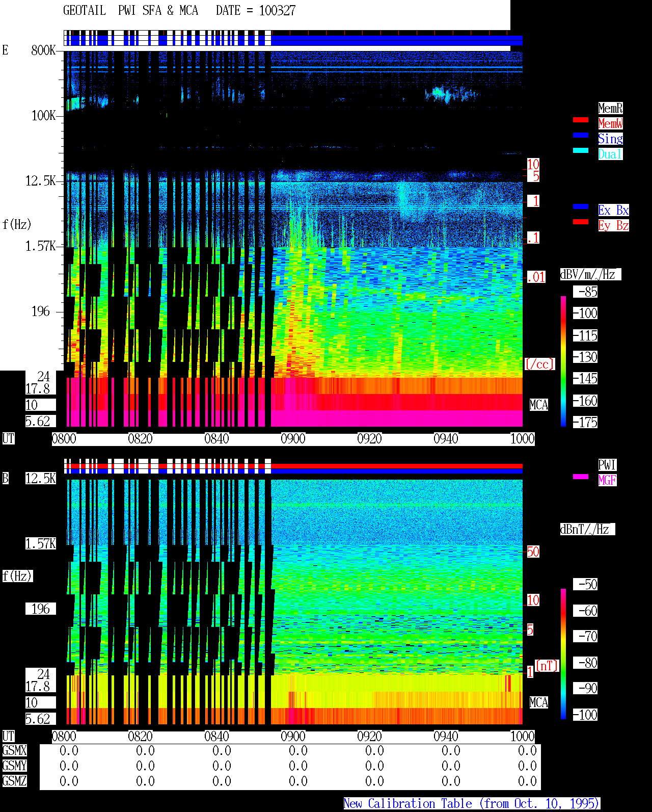This screenshot has width=652, height=812.
Task: Click the blue Sing legend swatch
Action: click(x=581, y=135)
